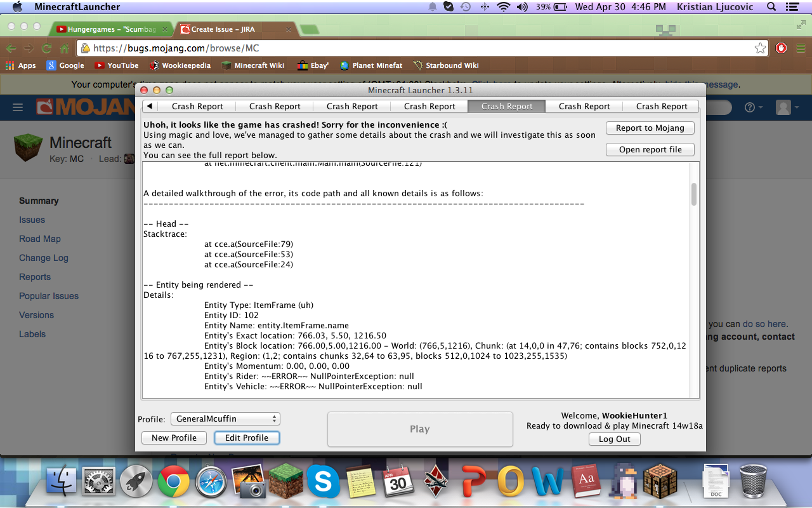Open Finder from the dock
Viewport: 812px width, 508px height.
[61, 481]
